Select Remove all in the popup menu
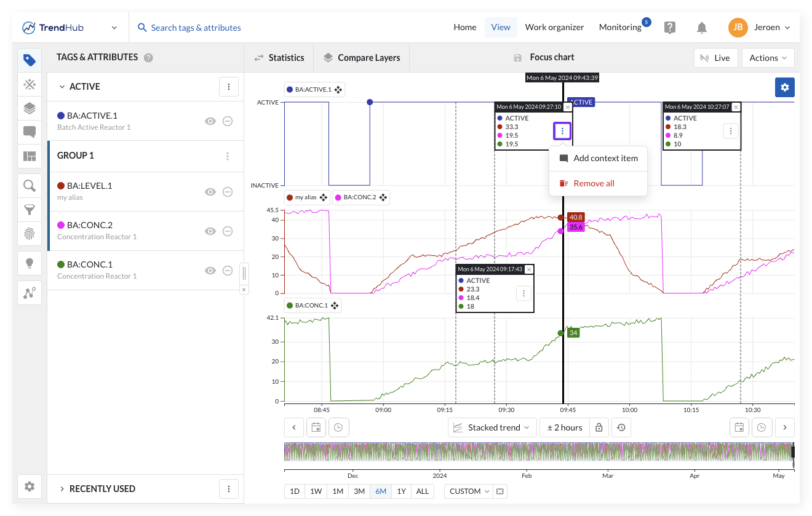 (x=594, y=183)
